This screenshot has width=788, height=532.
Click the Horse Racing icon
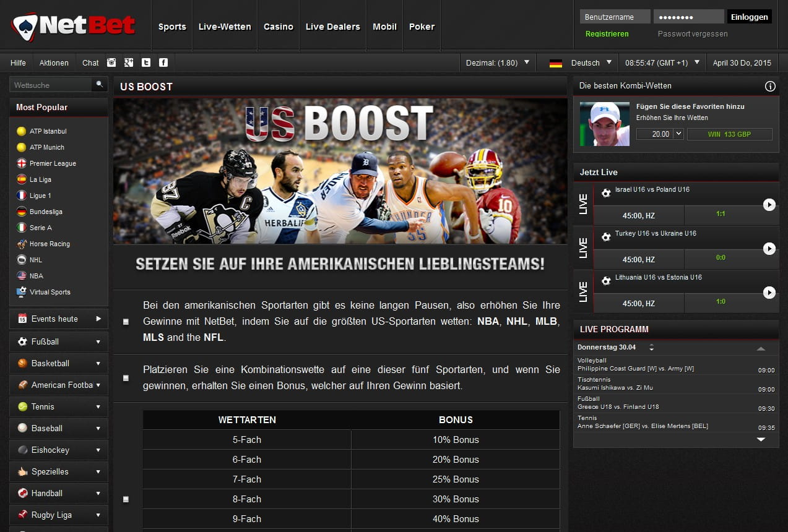point(22,244)
